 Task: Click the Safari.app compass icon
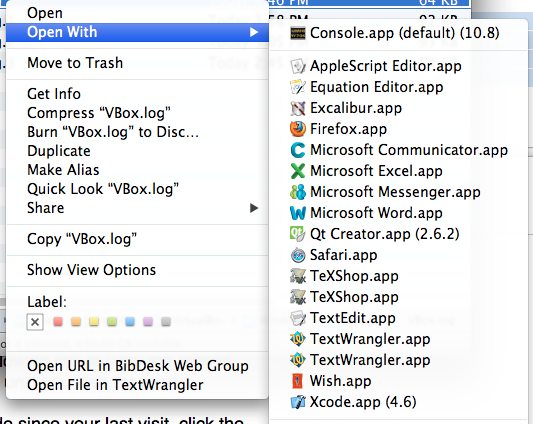[x=298, y=255]
